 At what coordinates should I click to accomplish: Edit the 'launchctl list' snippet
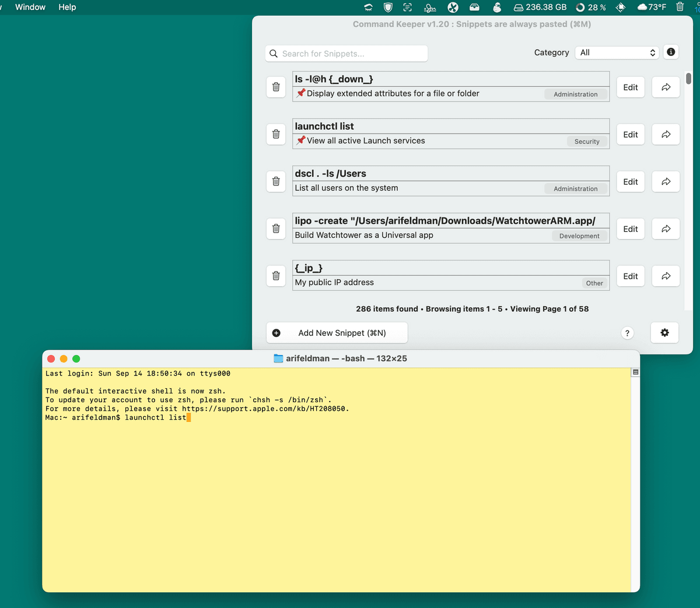tap(630, 134)
